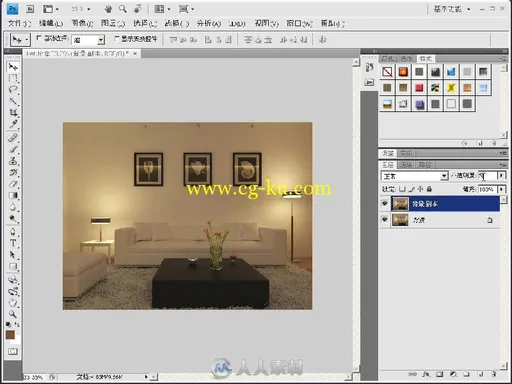Select the 背景 layer row
The width and height of the screenshot is (512, 384).
click(445, 220)
